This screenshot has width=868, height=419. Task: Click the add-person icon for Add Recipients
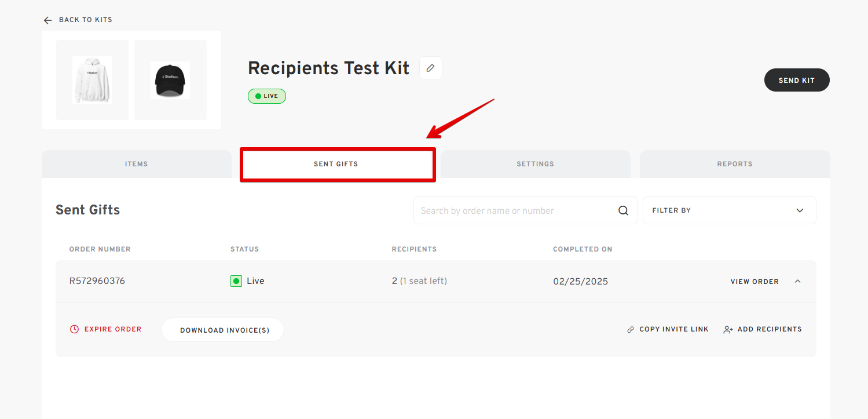click(728, 330)
